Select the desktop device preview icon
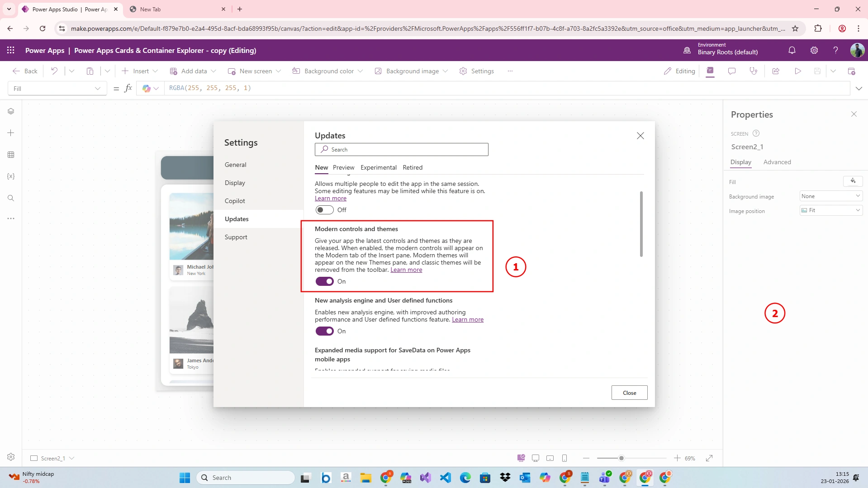Image resolution: width=868 pixels, height=488 pixels. [536, 458]
